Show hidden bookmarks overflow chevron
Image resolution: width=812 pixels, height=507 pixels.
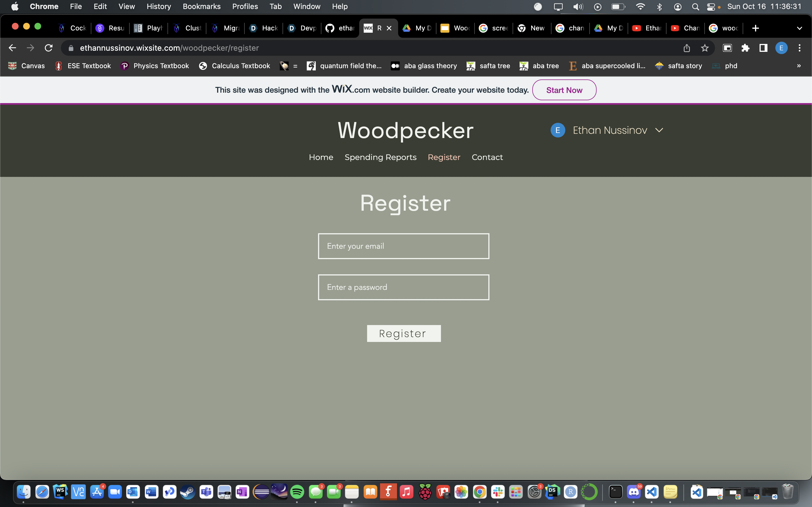799,66
